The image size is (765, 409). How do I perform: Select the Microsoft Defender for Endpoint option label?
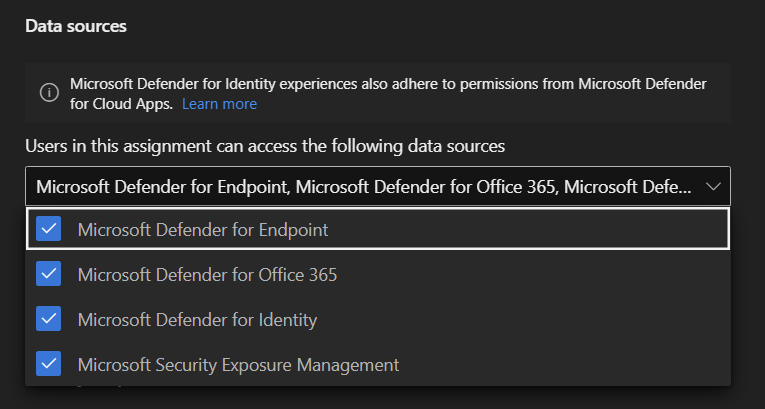tap(203, 229)
